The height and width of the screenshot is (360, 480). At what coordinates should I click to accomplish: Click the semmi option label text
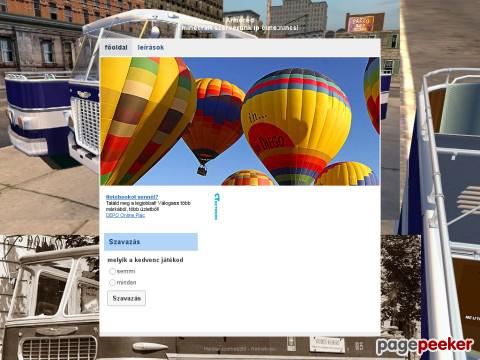tap(126, 271)
